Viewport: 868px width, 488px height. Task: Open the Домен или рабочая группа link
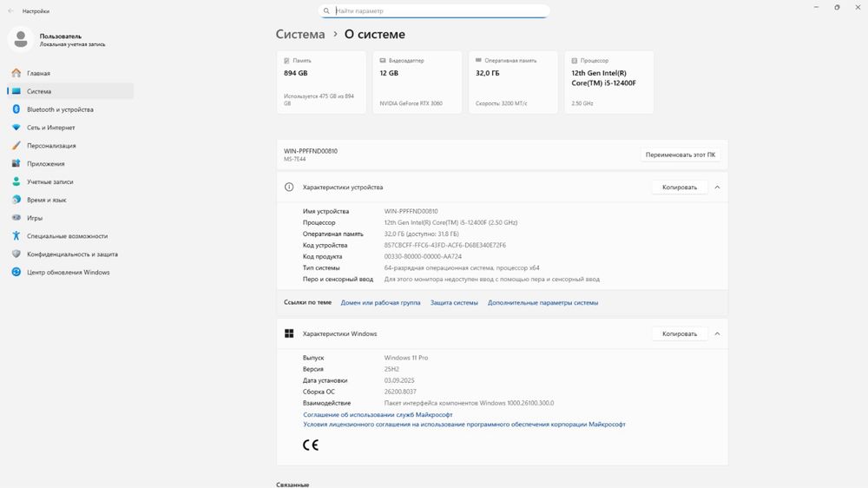tap(380, 303)
